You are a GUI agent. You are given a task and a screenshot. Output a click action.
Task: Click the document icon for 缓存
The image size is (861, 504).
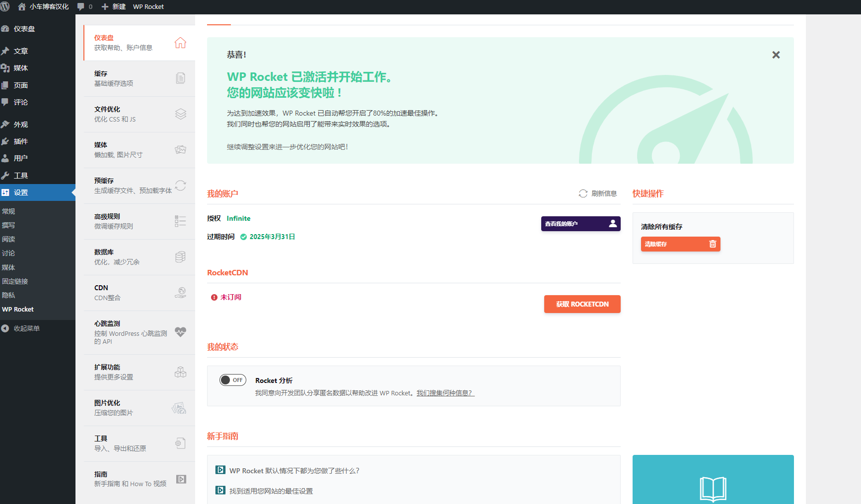point(181,78)
